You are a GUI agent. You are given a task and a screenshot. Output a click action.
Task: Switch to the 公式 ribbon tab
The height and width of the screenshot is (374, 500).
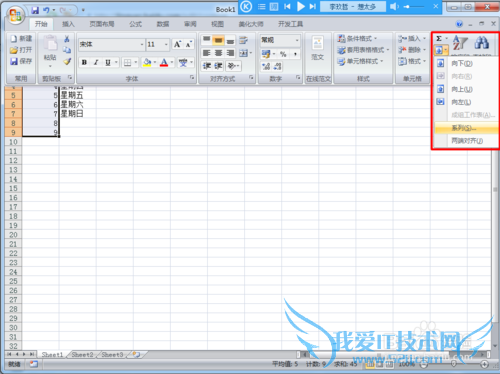click(x=135, y=24)
